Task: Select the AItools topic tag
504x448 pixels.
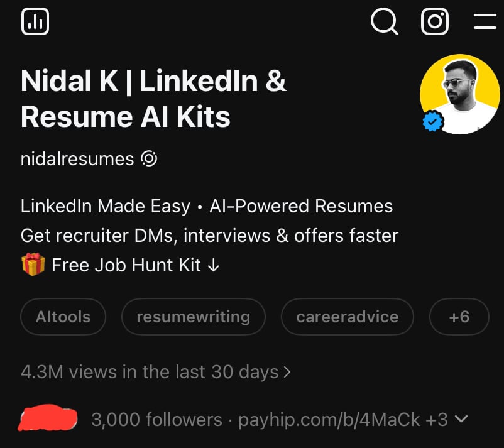Action: (63, 317)
